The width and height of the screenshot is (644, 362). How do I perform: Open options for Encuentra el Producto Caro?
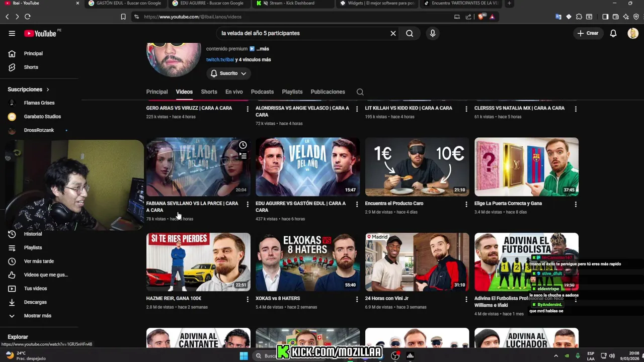click(466, 204)
